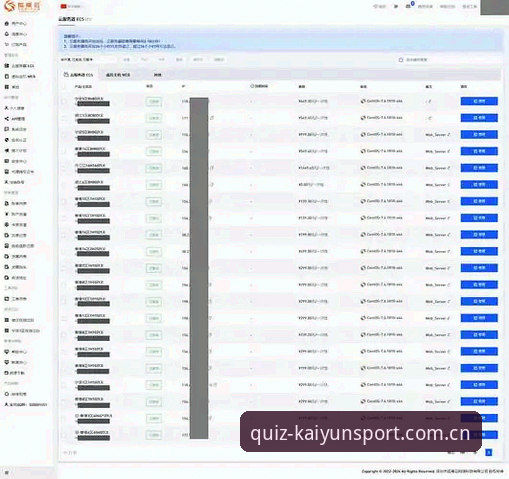Tick the checkbox of the ¥1449 server row
This screenshot has width=509, height=479.
64,168
